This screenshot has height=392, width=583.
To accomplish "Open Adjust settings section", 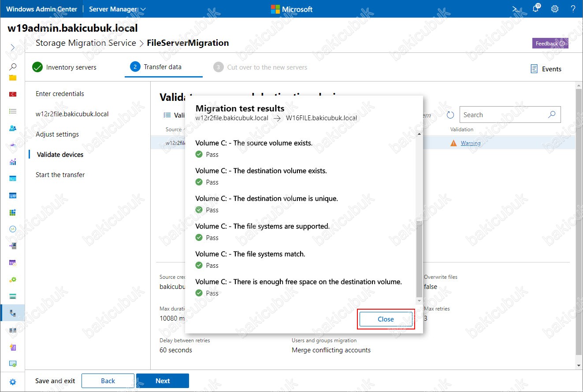I will 57,134.
